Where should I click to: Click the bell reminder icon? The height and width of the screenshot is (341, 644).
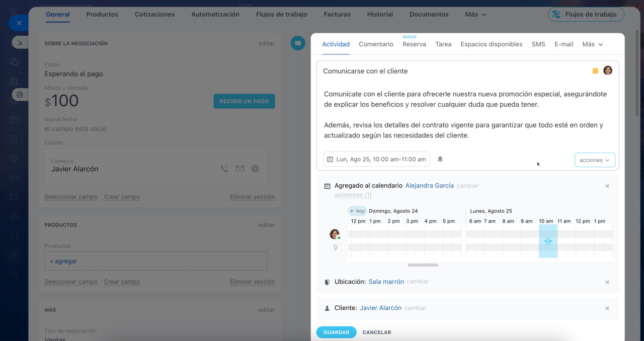click(x=440, y=159)
